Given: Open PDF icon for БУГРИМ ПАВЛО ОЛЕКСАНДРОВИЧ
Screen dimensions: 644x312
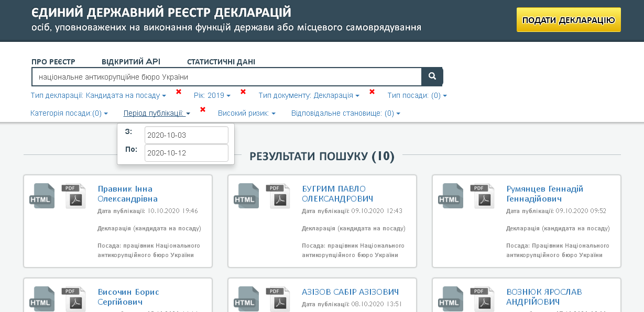Looking at the screenshot, I should [x=278, y=196].
